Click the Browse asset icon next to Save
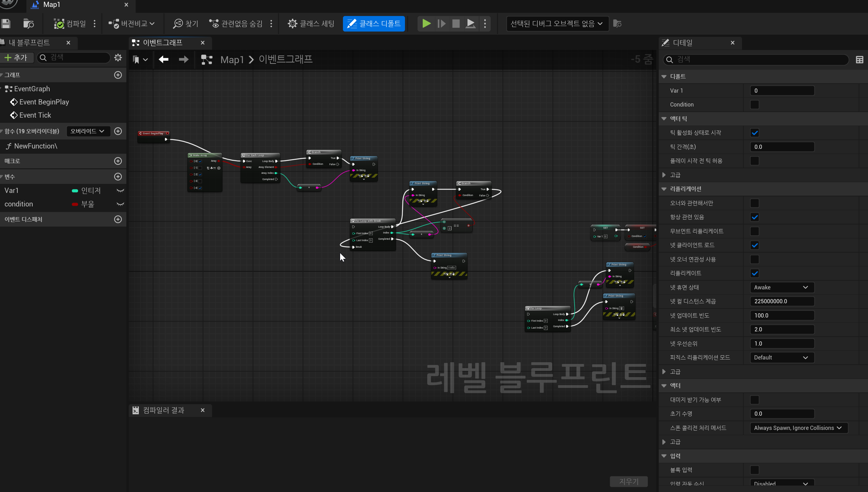Viewport: 868px width, 492px height. pos(28,24)
